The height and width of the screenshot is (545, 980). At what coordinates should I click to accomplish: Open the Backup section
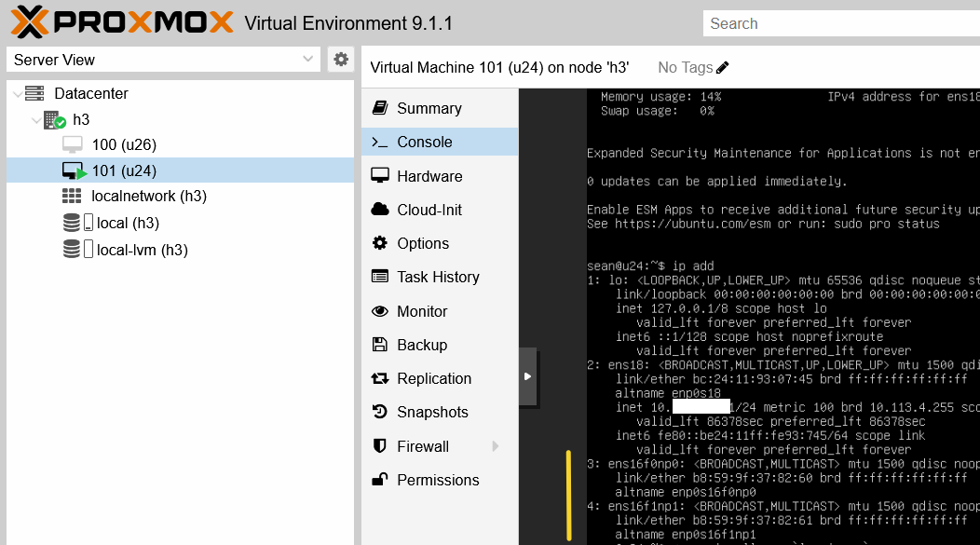(440, 345)
